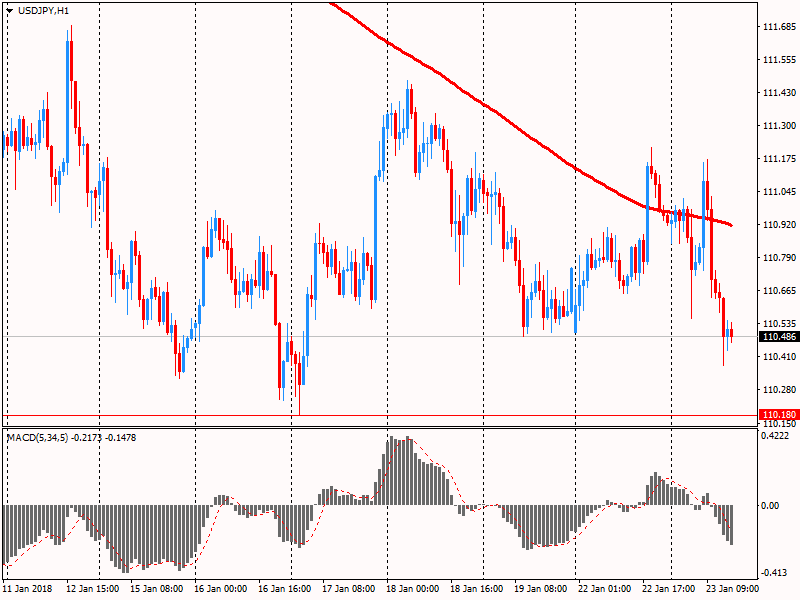Click the 110.410 price axis label
The width and height of the screenshot is (800, 600).
pos(779,357)
